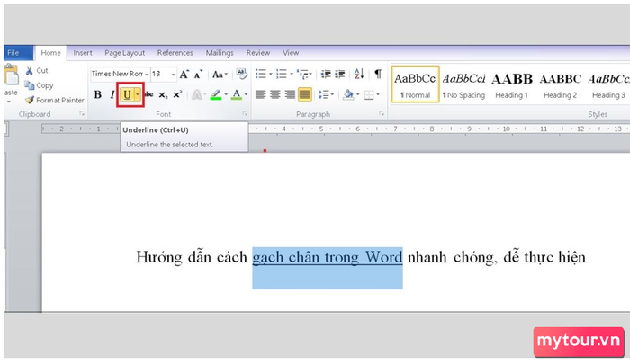Open the Mailings tab

[x=220, y=53]
